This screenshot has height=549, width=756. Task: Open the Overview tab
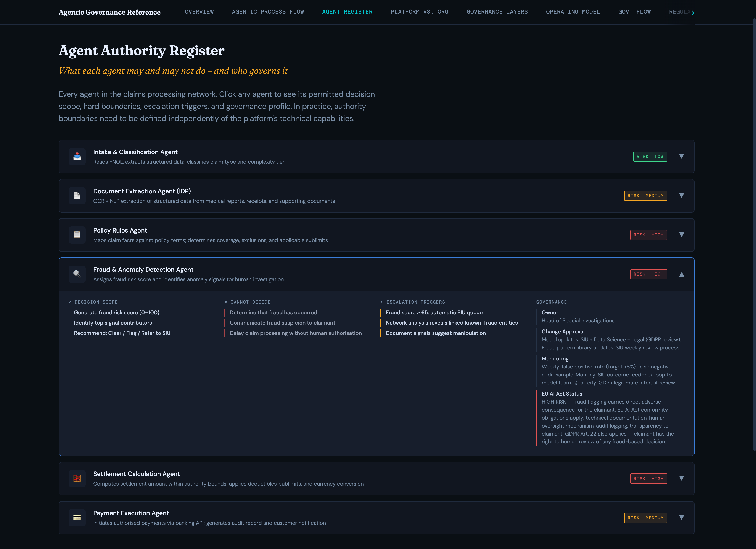coord(199,12)
